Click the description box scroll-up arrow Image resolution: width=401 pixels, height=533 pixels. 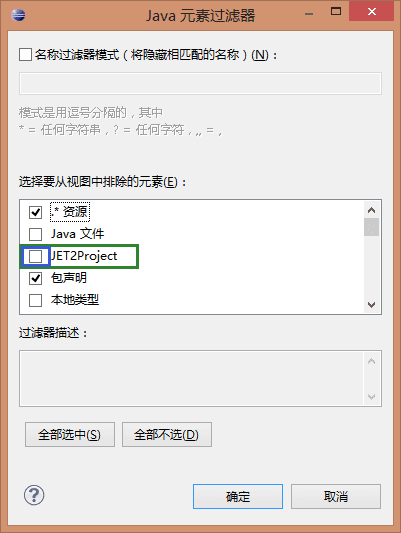tap(371, 361)
